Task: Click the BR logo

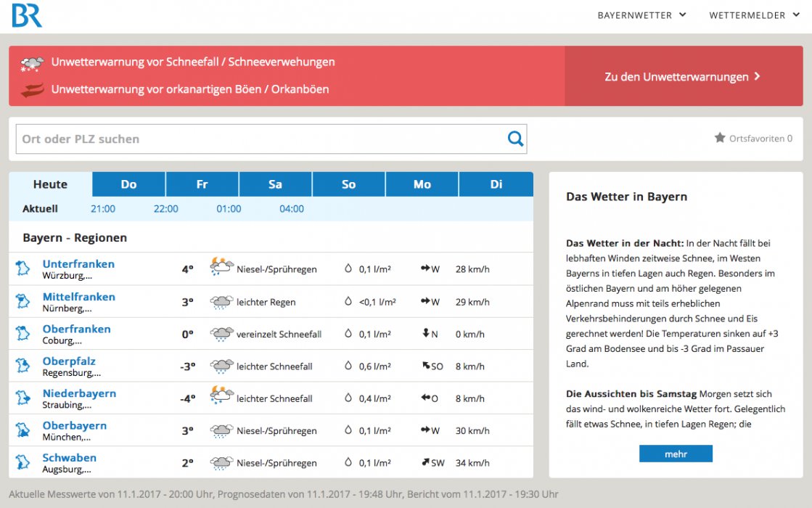Action: point(27,15)
